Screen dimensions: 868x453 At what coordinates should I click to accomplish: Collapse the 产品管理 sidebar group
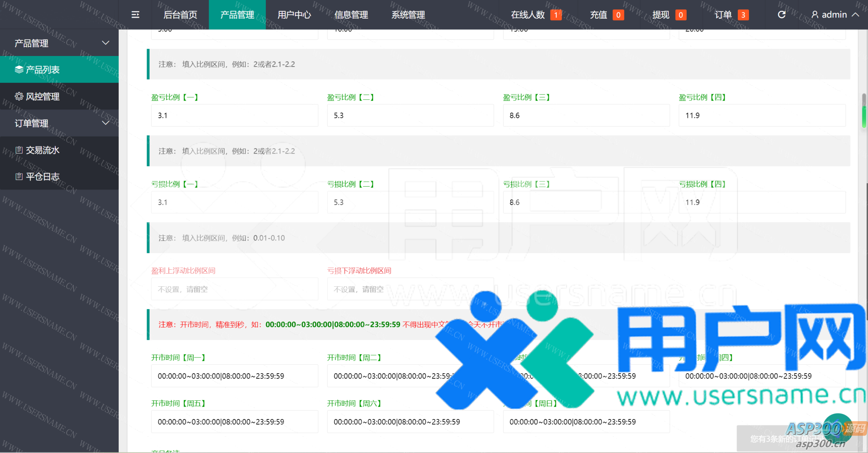[x=106, y=43]
